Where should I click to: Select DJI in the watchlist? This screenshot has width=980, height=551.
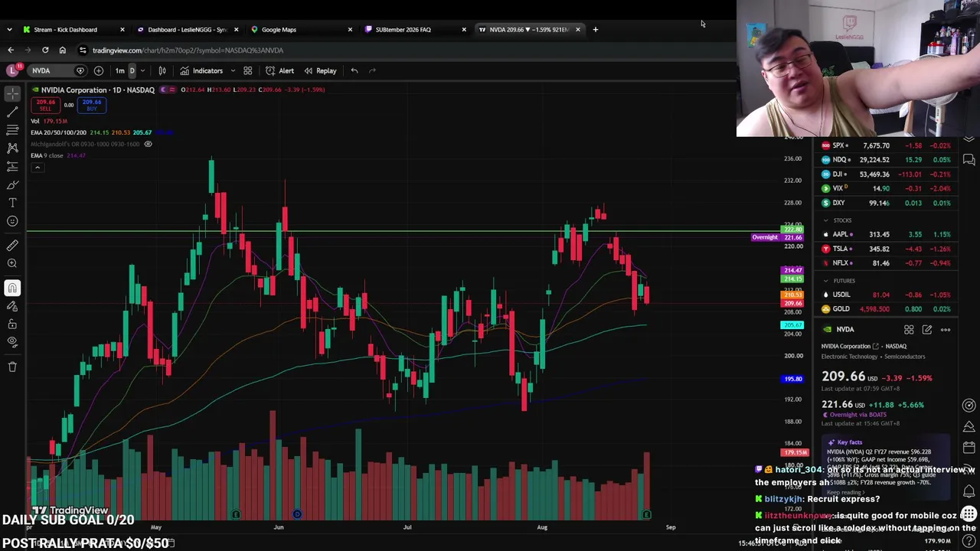[x=887, y=174]
